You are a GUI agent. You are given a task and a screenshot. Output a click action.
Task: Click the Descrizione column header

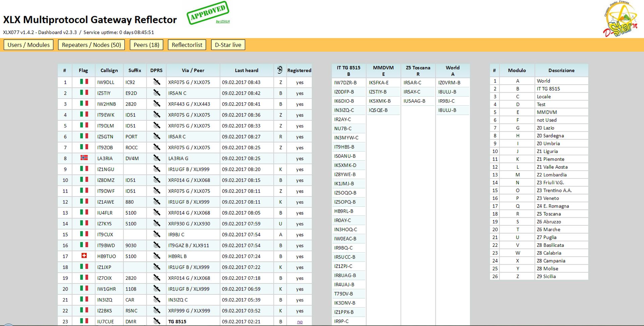[x=561, y=70]
